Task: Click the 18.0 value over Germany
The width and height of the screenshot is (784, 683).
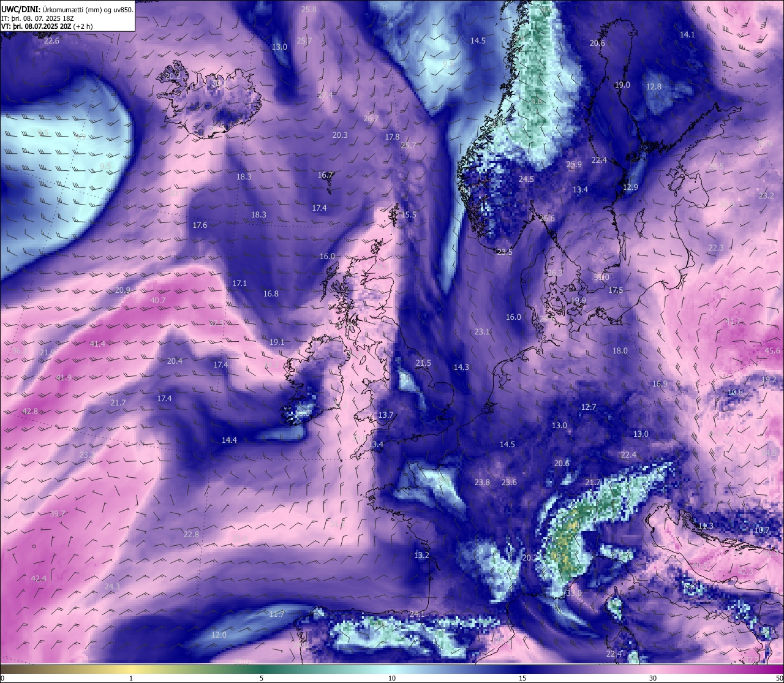Action: click(620, 351)
